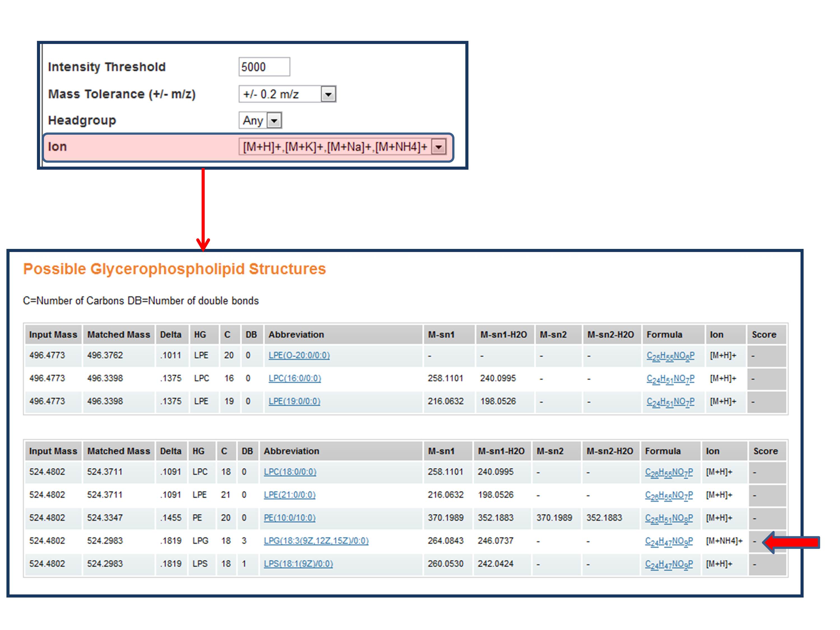
Task: Click the Score header of second table
Action: point(765,451)
